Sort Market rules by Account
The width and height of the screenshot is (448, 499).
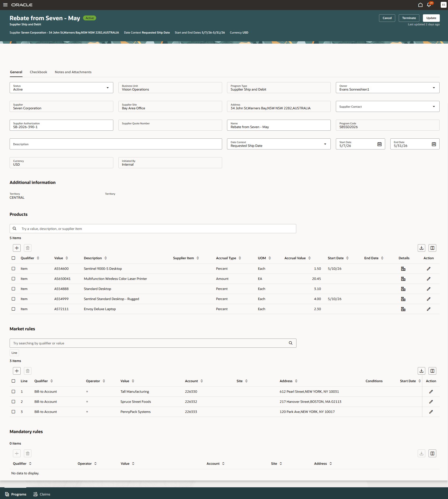tap(202, 381)
